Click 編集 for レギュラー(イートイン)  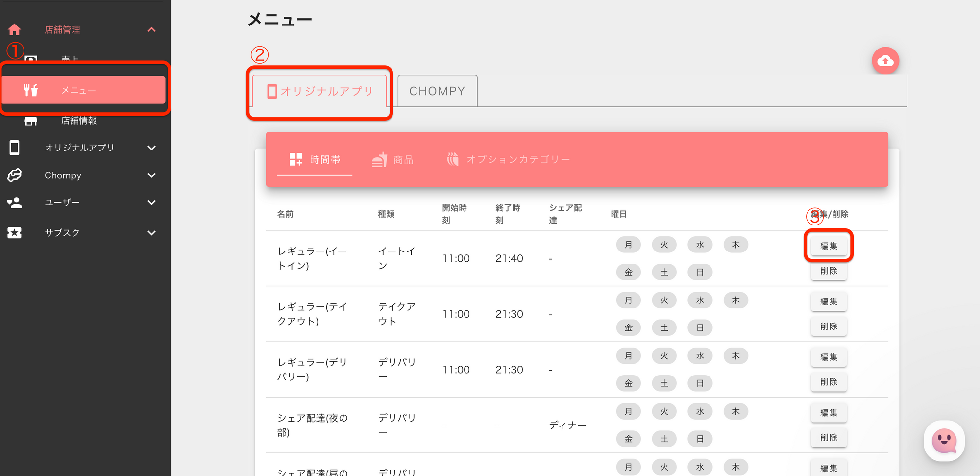pos(829,246)
